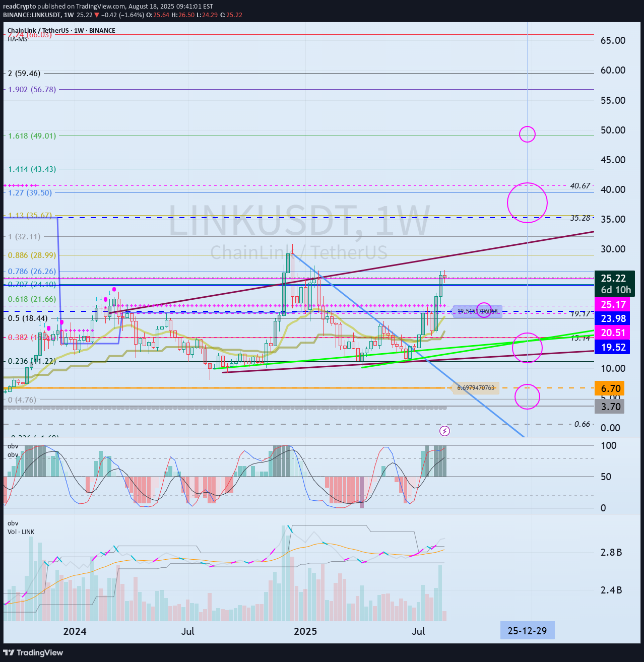This screenshot has width=644, height=662.
Task: Click the gray 3.70 price tag
Action: (610, 407)
